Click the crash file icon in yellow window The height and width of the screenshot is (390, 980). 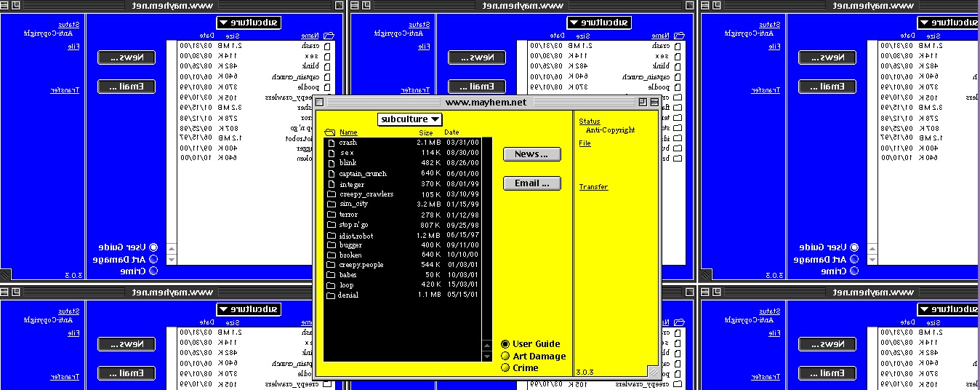pos(331,143)
